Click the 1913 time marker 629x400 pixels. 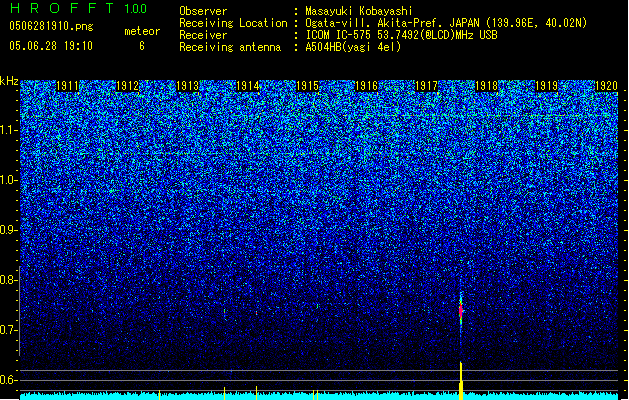(187, 86)
